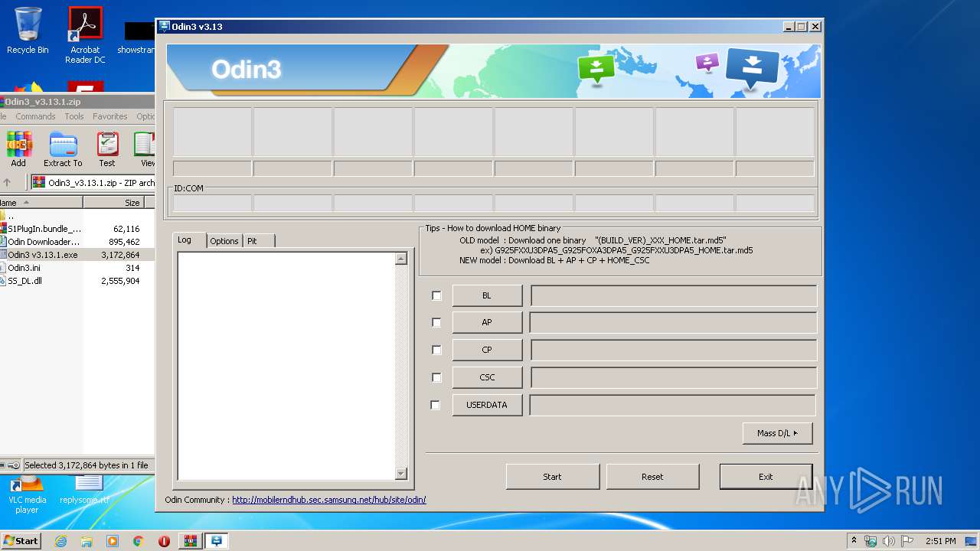
Task: Click the Extract To icon in WinRAR
Action: click(63, 149)
